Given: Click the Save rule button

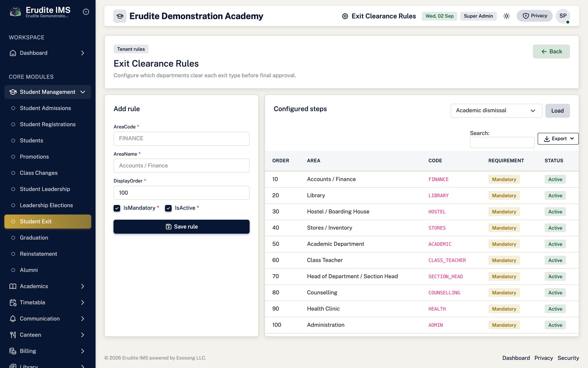Looking at the screenshot, I should [182, 227].
